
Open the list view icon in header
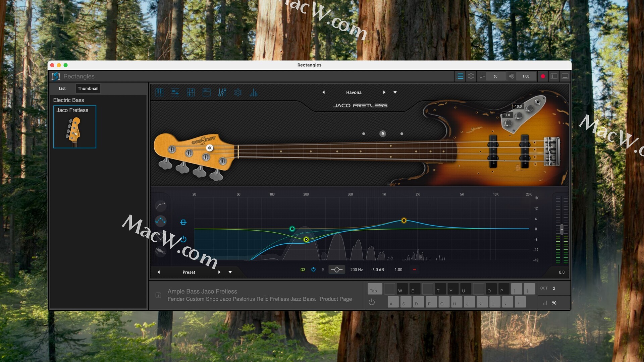pyautogui.click(x=460, y=76)
